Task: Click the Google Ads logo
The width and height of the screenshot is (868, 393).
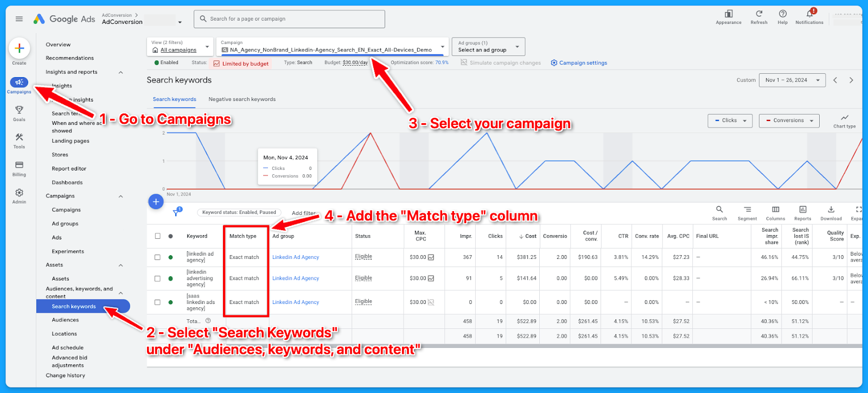Action: pos(64,19)
